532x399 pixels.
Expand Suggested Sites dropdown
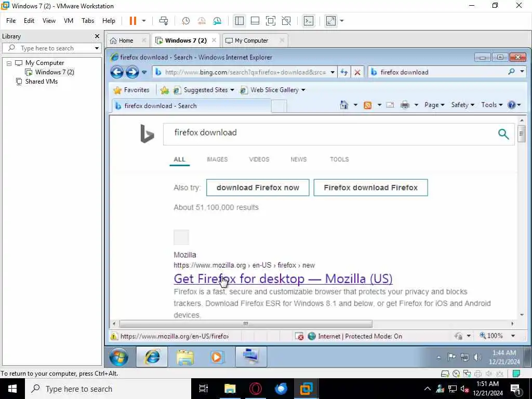[232, 90]
